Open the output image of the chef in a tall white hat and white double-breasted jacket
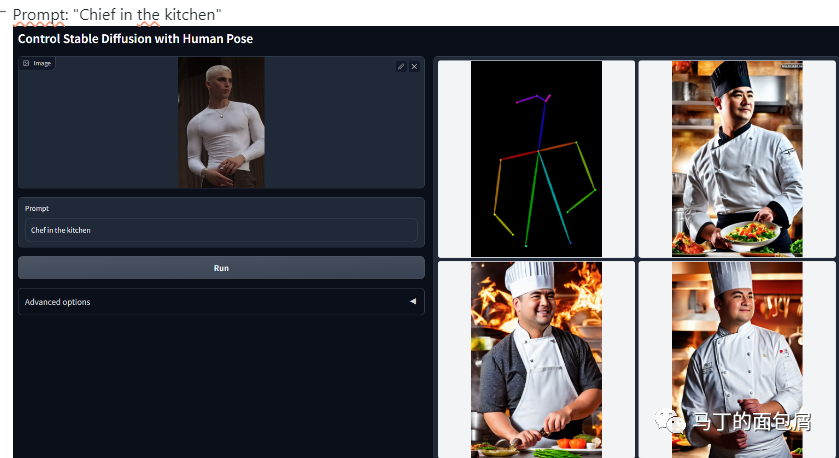The height and width of the screenshot is (458, 839). 737,360
